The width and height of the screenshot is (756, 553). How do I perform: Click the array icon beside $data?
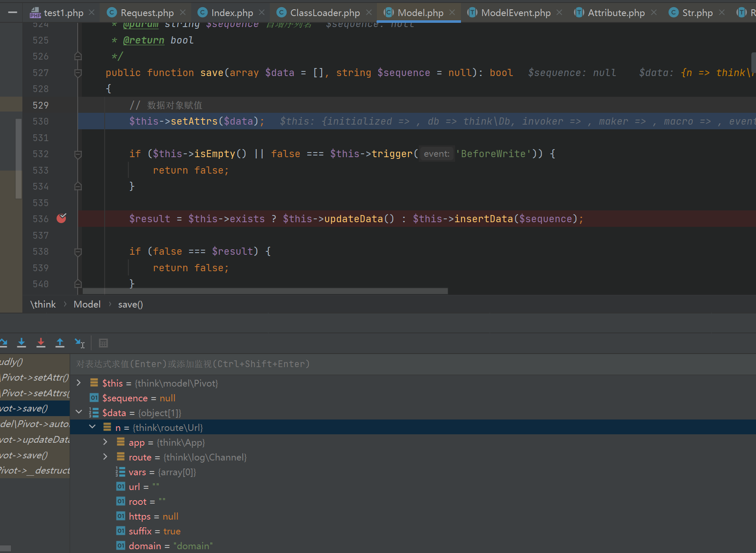[94, 412]
